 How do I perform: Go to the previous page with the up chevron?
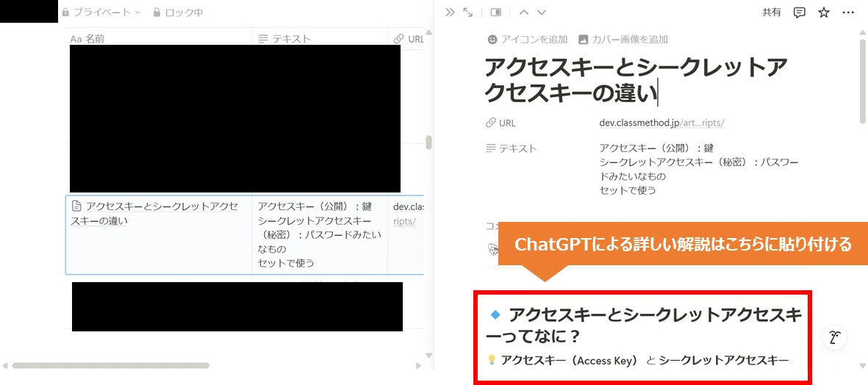(x=524, y=12)
